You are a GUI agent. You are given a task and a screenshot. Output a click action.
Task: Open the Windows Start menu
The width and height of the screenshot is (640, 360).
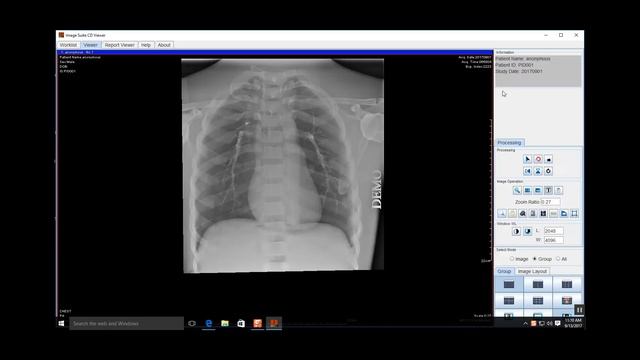[x=62, y=323]
